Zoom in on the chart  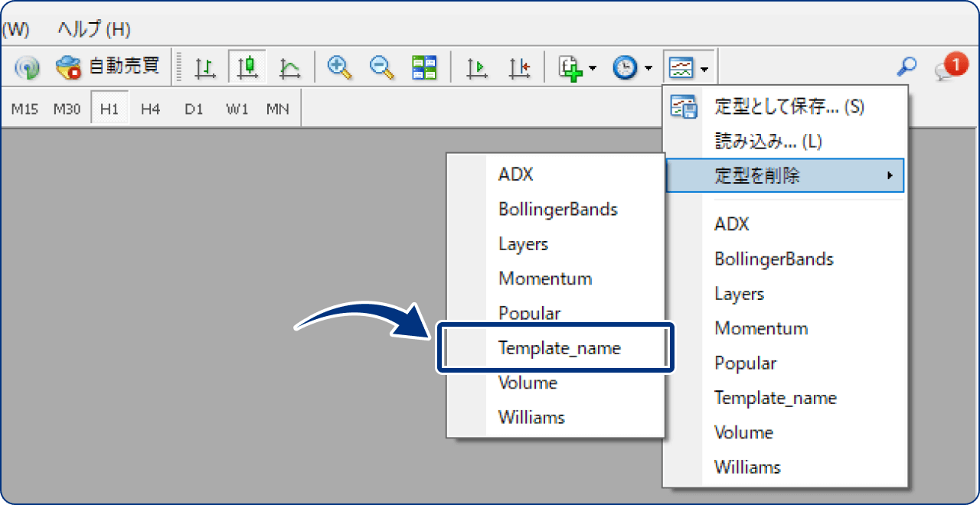[339, 67]
